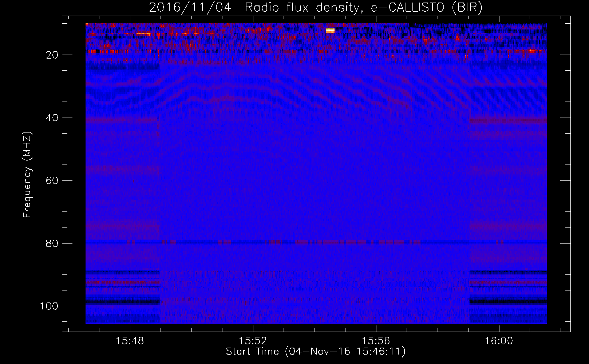The image size is (589, 364).
Task: Click the '40' frequency tick label
Action: [x=52, y=118]
